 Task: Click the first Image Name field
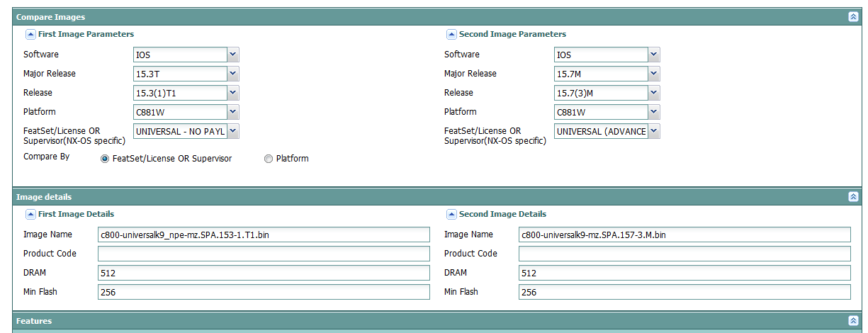point(264,235)
